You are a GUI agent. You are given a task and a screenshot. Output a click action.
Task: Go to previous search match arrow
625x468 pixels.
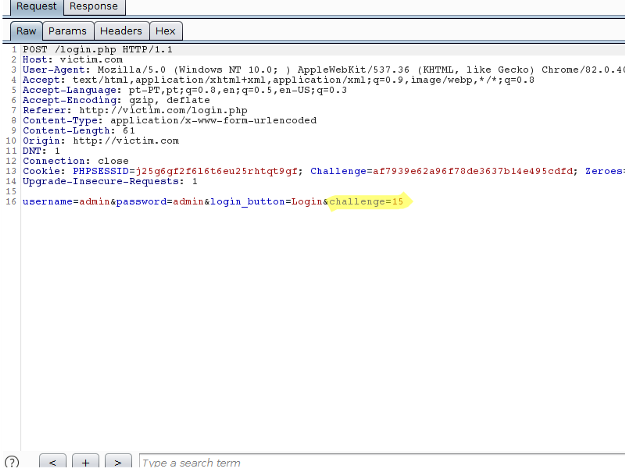(53, 462)
